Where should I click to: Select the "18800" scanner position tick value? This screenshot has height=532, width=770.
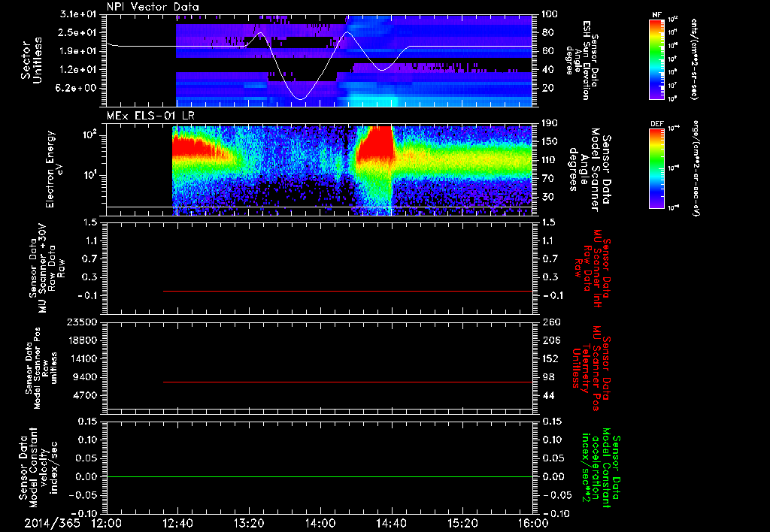pyautogui.click(x=81, y=340)
